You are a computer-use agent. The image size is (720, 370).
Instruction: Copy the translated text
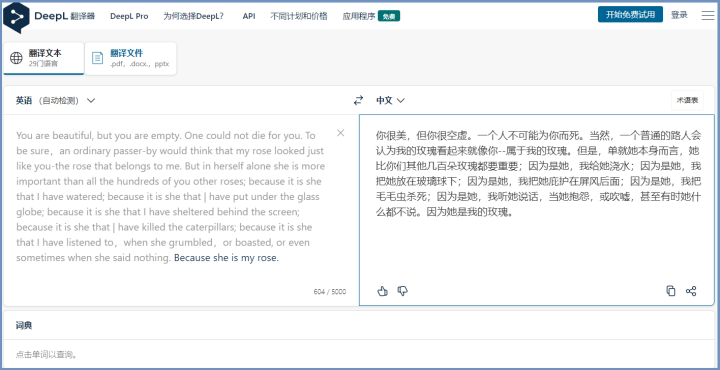click(x=671, y=291)
